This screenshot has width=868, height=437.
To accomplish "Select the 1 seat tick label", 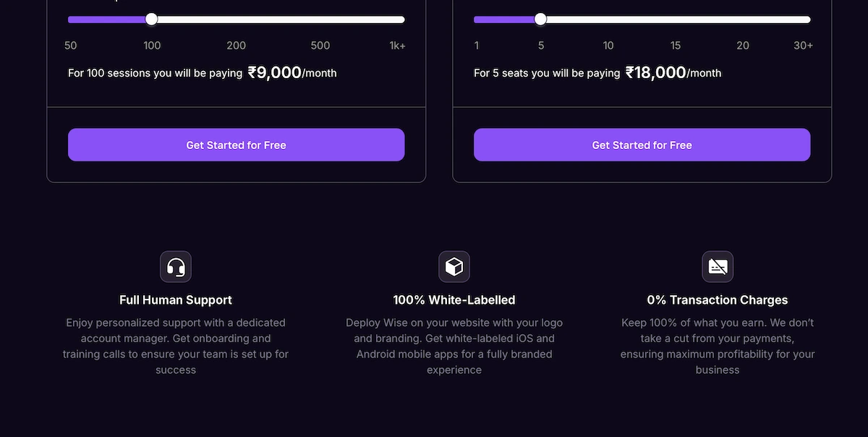I will click(x=477, y=46).
